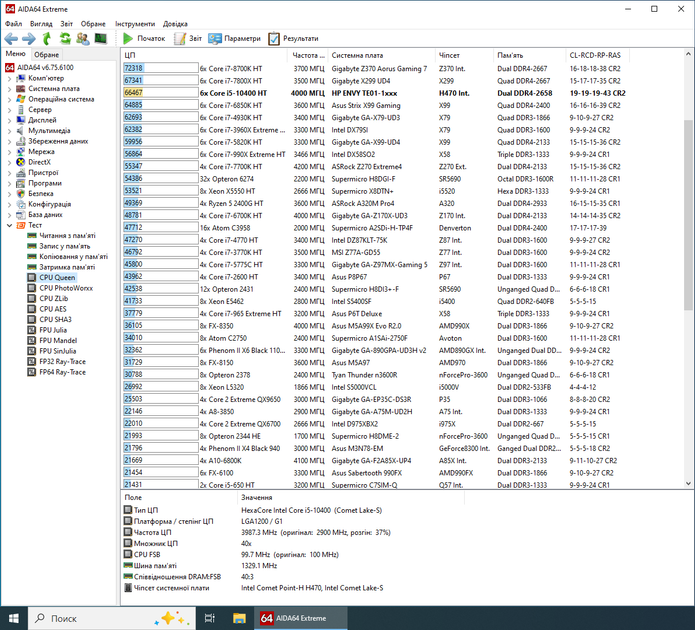
Task: Select Запис у пам'ять test
Action: click(x=65, y=246)
